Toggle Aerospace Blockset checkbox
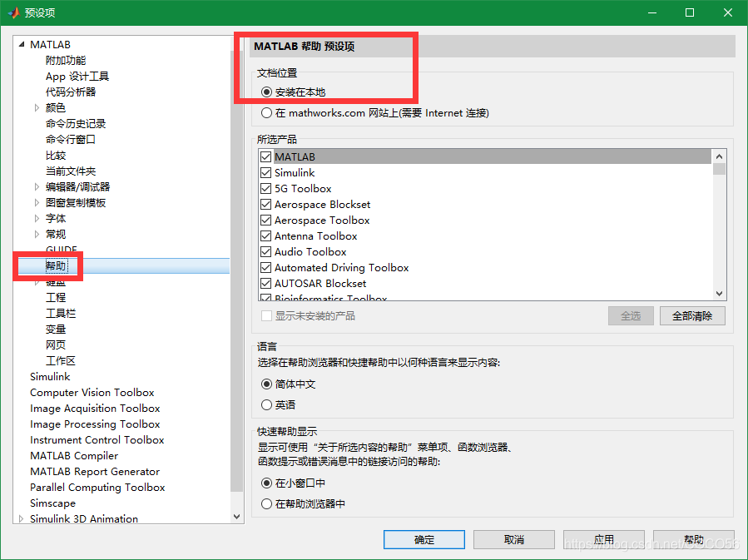Viewport: 748px width, 560px height. [x=265, y=204]
